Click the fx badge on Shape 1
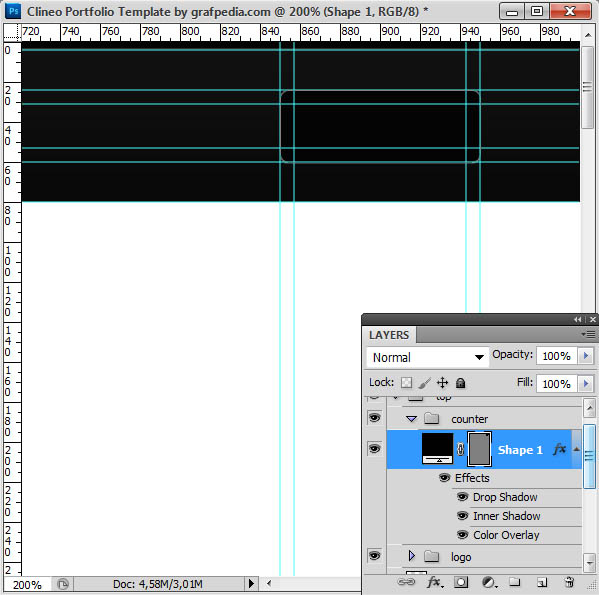 pos(560,449)
